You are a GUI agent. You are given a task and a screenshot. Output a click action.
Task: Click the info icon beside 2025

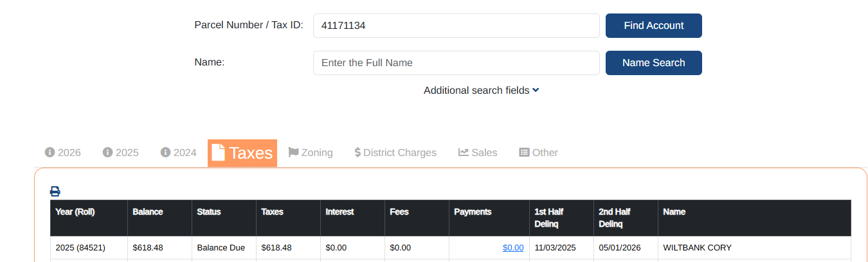point(107,152)
